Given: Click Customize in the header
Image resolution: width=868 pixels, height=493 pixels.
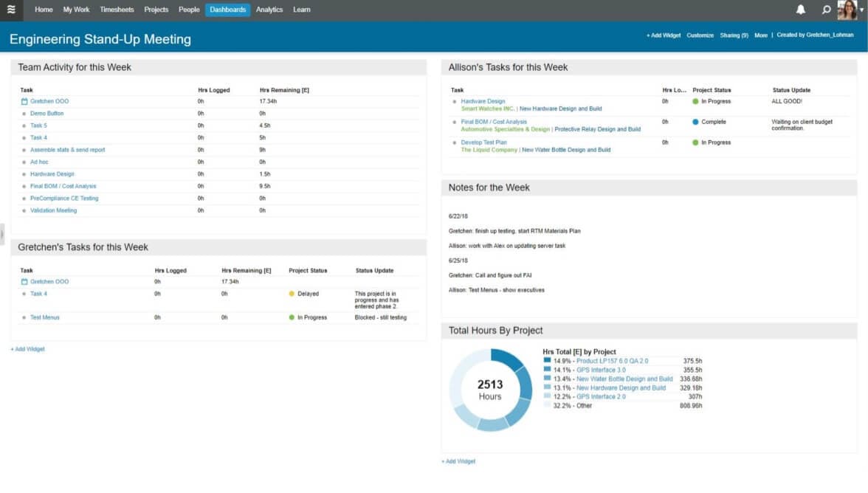Looking at the screenshot, I should [x=700, y=35].
